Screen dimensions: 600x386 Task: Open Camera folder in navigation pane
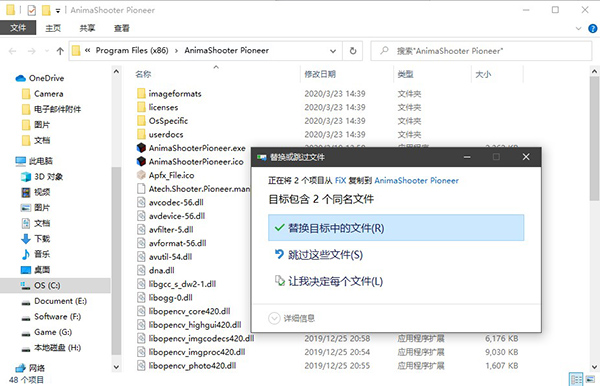42,94
